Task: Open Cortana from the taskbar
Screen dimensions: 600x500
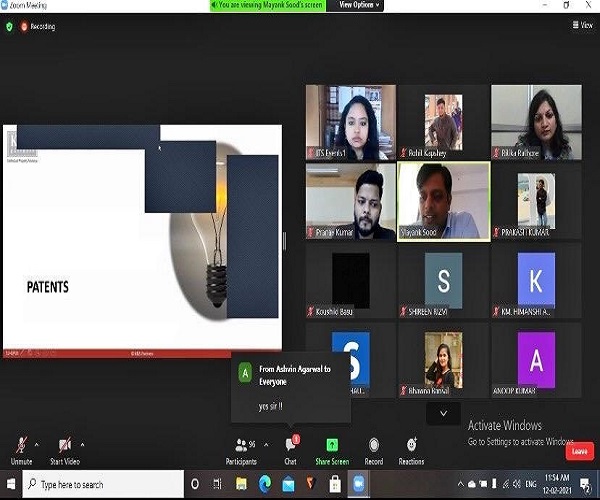Action: click(195, 484)
